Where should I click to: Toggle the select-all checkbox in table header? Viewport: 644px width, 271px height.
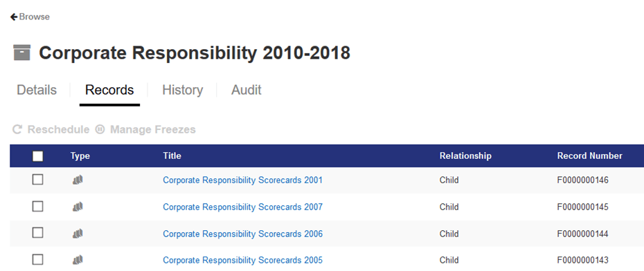pyautogui.click(x=38, y=156)
